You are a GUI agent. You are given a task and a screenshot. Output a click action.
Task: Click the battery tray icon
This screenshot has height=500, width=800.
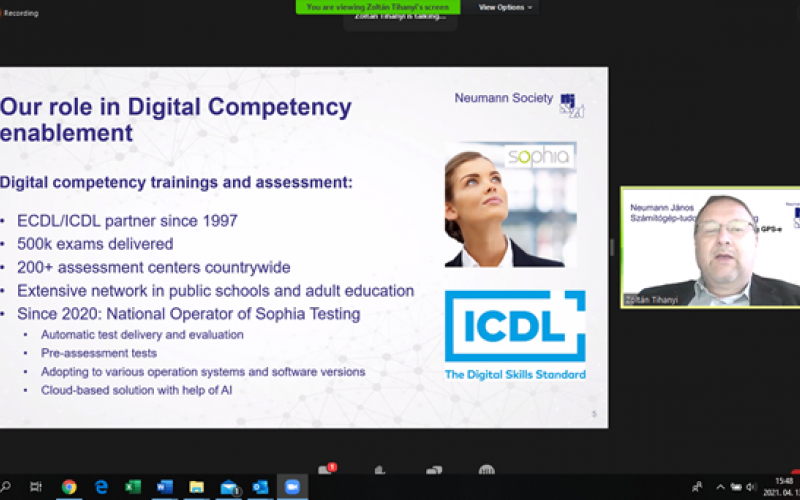coord(736,487)
